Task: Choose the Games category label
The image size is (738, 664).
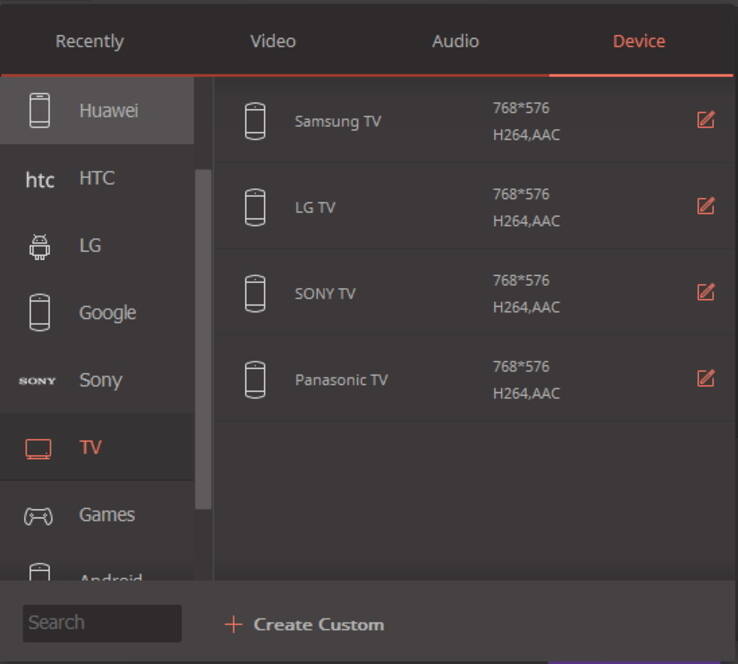Action: pyautogui.click(x=107, y=515)
